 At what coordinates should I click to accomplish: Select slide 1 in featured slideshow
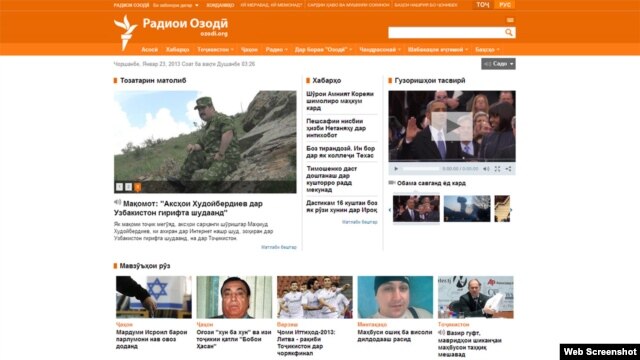click(119, 187)
